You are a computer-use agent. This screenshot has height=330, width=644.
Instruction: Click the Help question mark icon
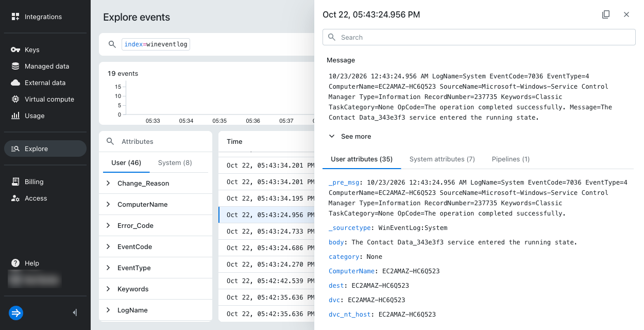click(15, 263)
